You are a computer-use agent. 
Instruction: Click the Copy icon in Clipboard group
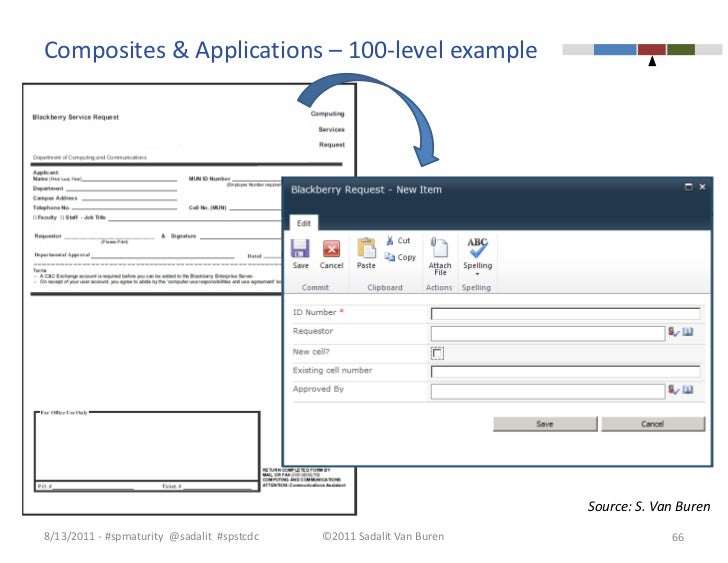coord(390,257)
